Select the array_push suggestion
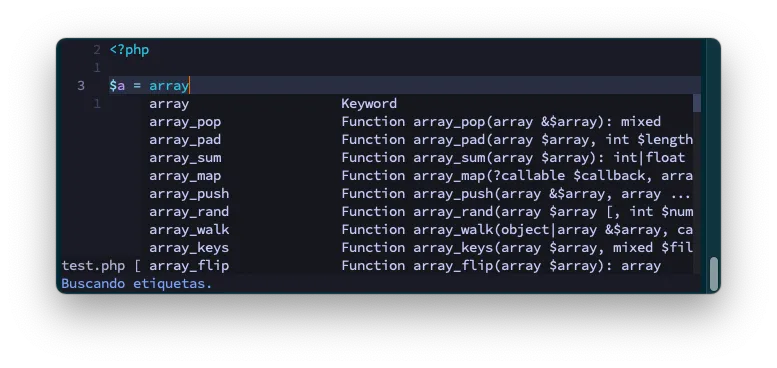 [421, 194]
